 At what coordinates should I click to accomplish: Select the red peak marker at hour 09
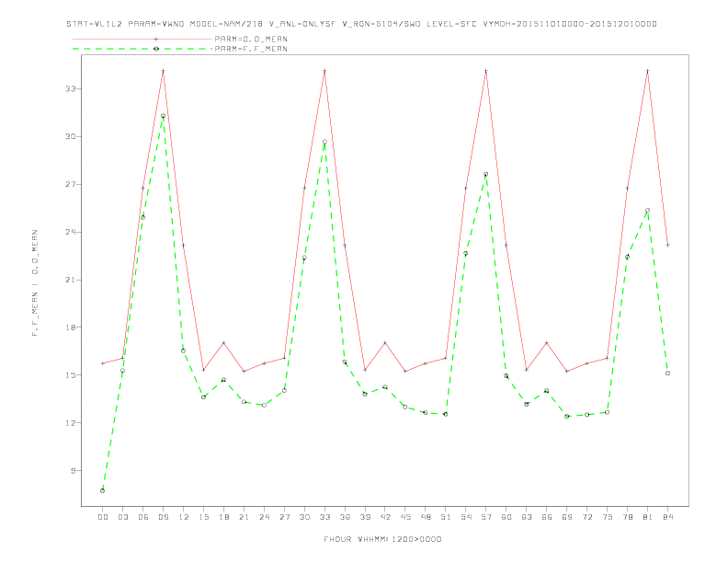163,71
